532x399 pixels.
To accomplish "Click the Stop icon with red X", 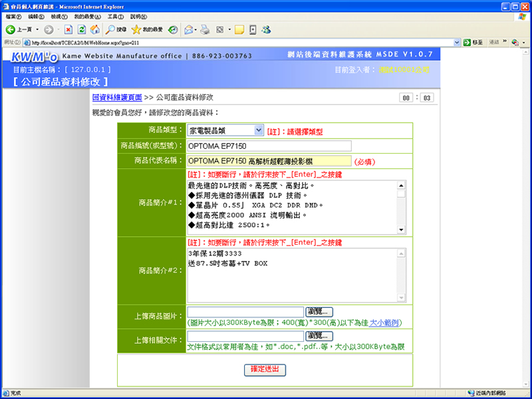I will coord(68,30).
